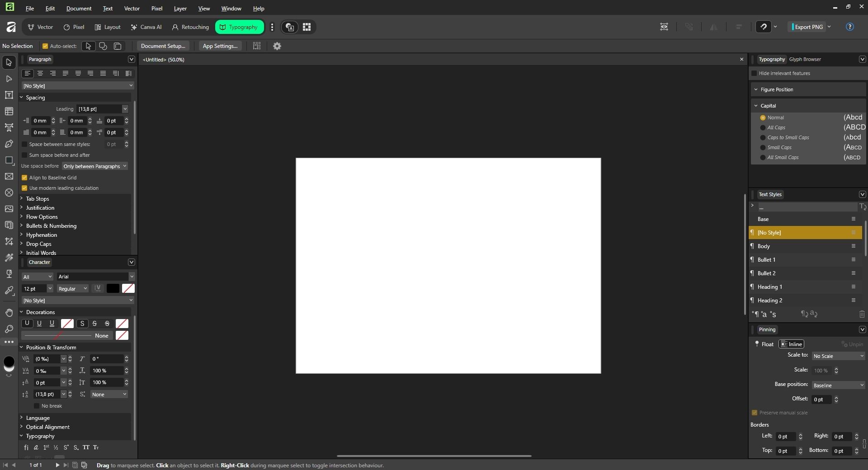Expand the Bullets & Numbering section

(x=51, y=226)
